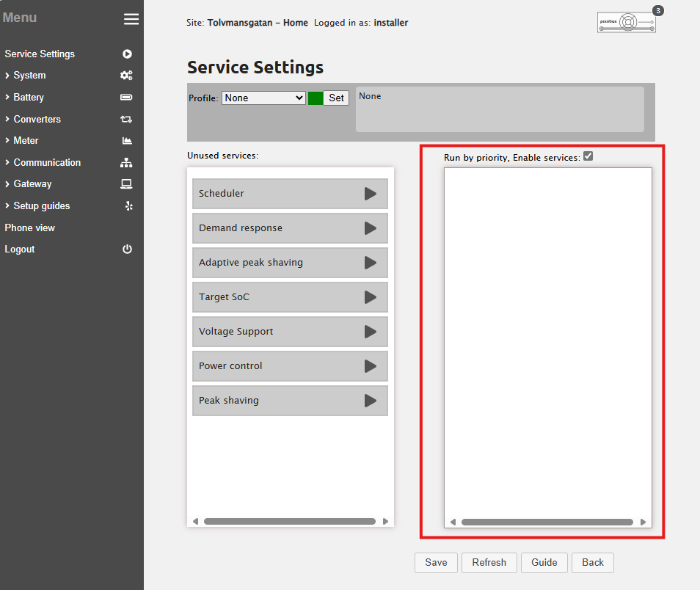Select the Scheduler service label
This screenshot has width=700, height=590.
click(x=222, y=194)
